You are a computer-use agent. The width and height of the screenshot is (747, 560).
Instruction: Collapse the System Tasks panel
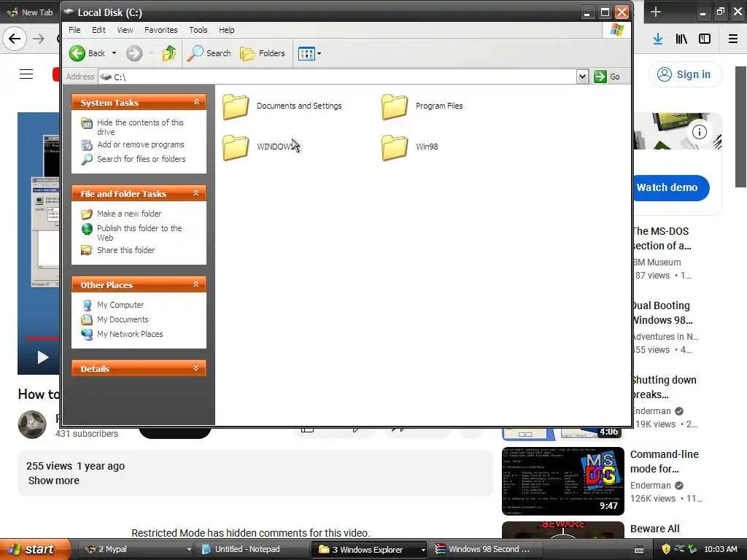(196, 102)
